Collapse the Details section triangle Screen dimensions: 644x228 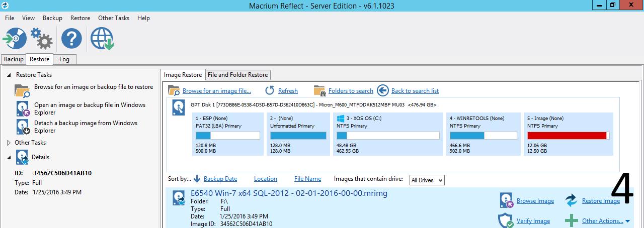[10, 157]
